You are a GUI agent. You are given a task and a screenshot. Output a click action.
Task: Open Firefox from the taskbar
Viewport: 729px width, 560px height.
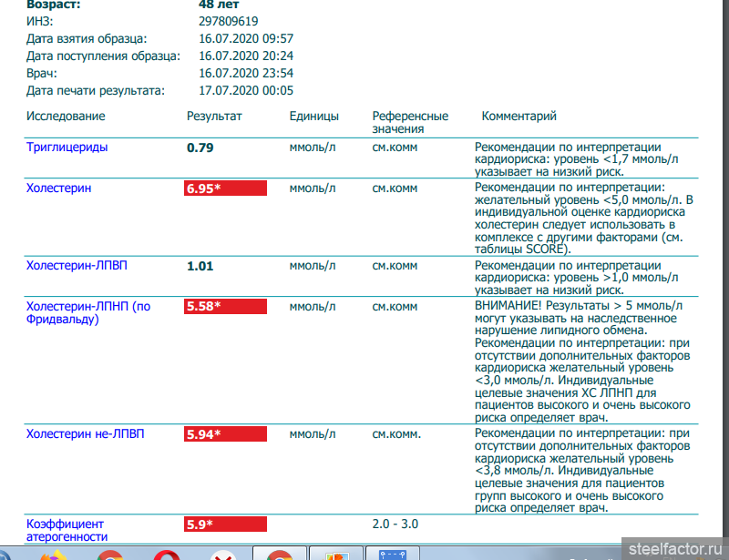point(55,554)
